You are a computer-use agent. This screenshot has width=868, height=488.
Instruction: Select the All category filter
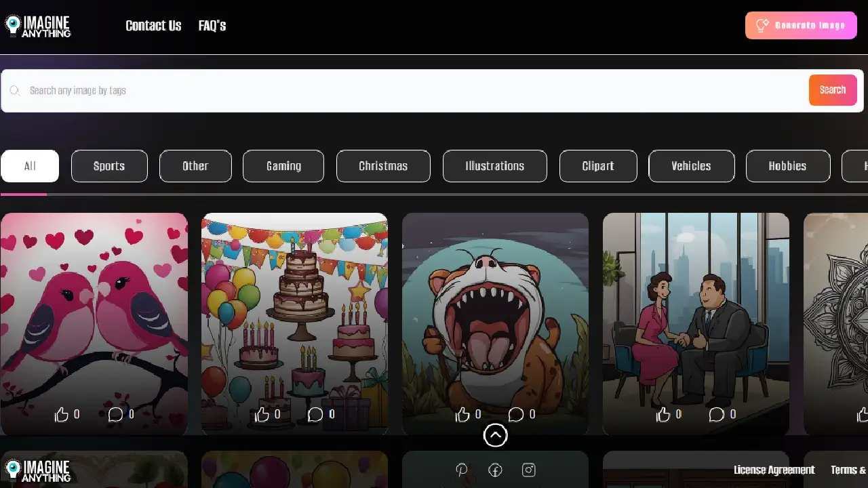30,166
